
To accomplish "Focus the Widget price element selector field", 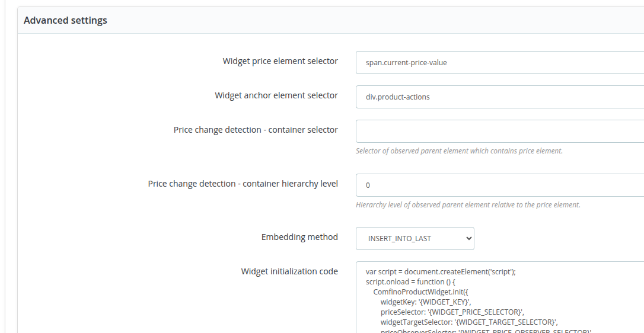I will (x=500, y=62).
